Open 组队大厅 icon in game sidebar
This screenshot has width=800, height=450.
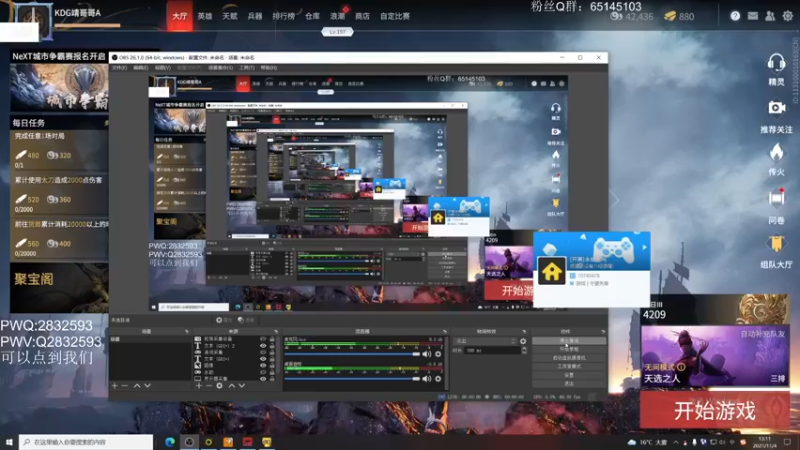tap(776, 244)
